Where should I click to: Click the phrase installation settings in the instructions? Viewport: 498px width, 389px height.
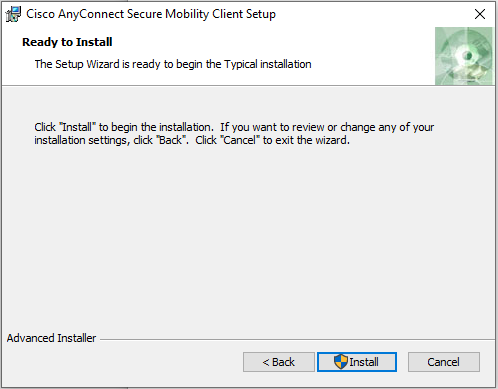pos(81,140)
